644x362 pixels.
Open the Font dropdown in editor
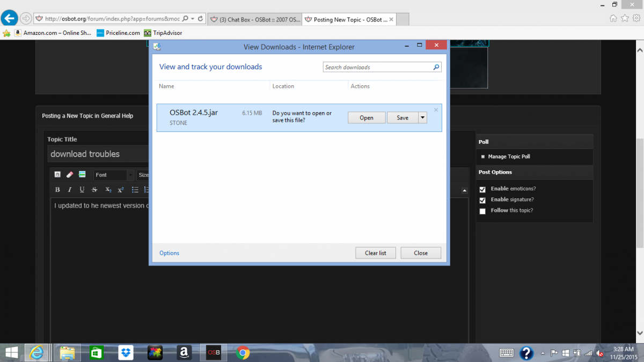(114, 175)
